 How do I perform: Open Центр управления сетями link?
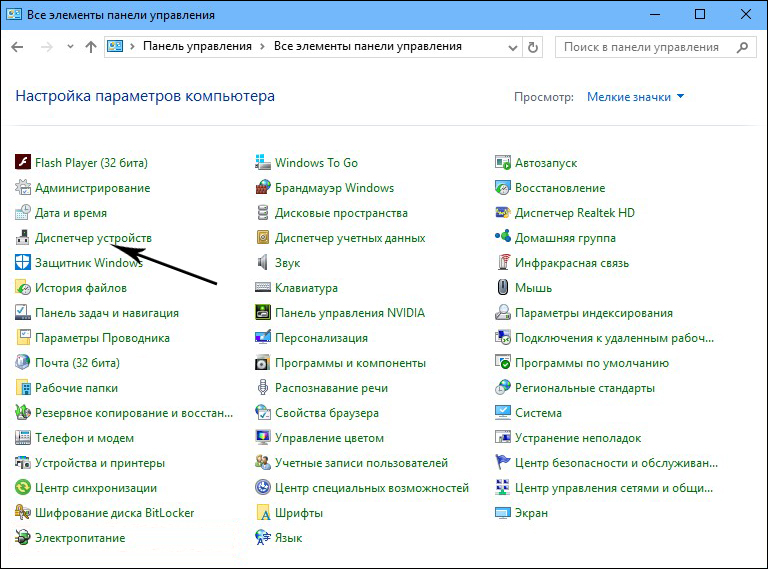click(x=614, y=488)
